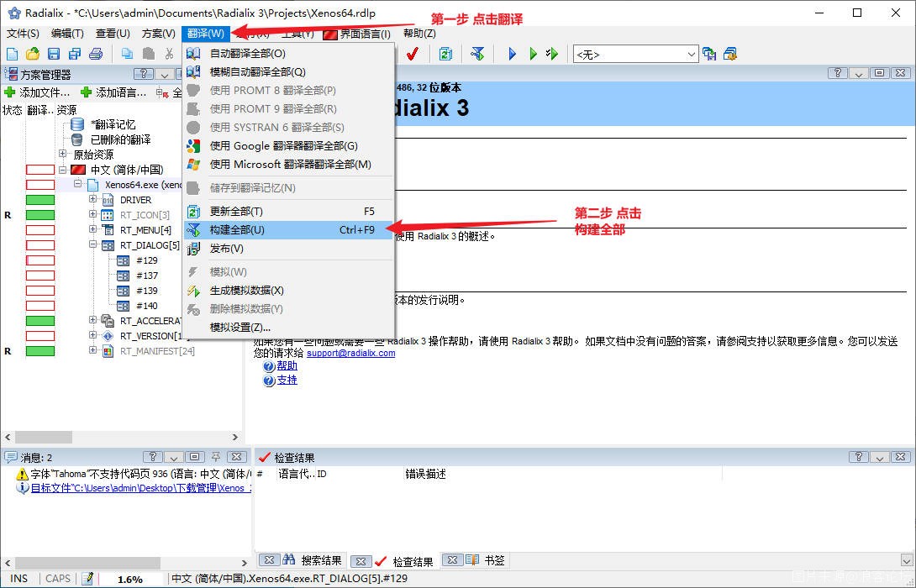Choose 更新全部(T) from the menu
The width and height of the screenshot is (916, 588).
coord(288,212)
